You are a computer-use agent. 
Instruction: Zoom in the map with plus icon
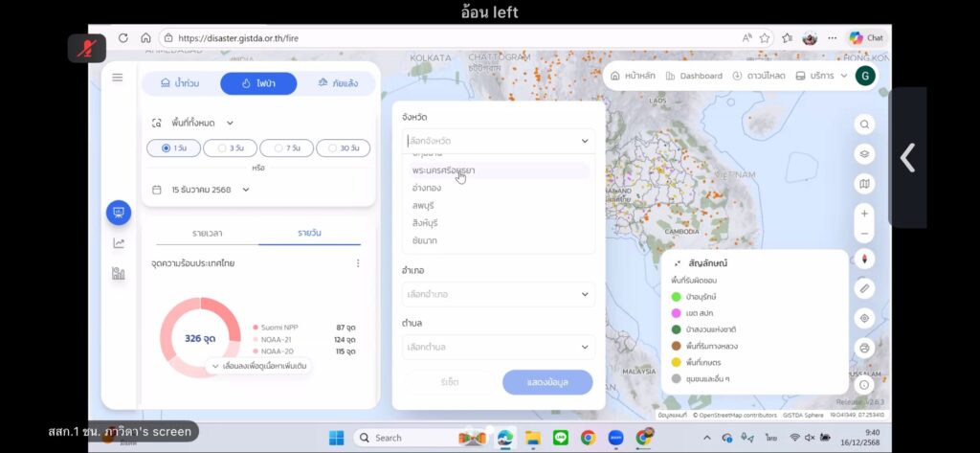(x=864, y=214)
